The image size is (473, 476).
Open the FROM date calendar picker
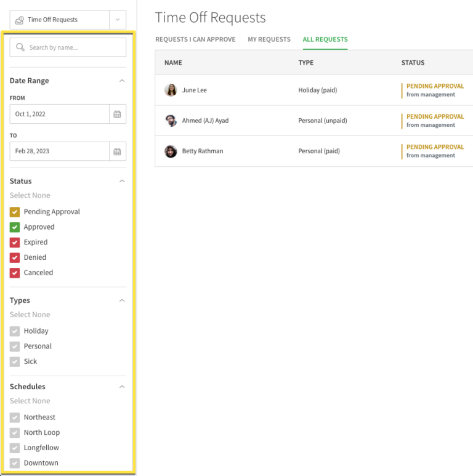coord(118,114)
